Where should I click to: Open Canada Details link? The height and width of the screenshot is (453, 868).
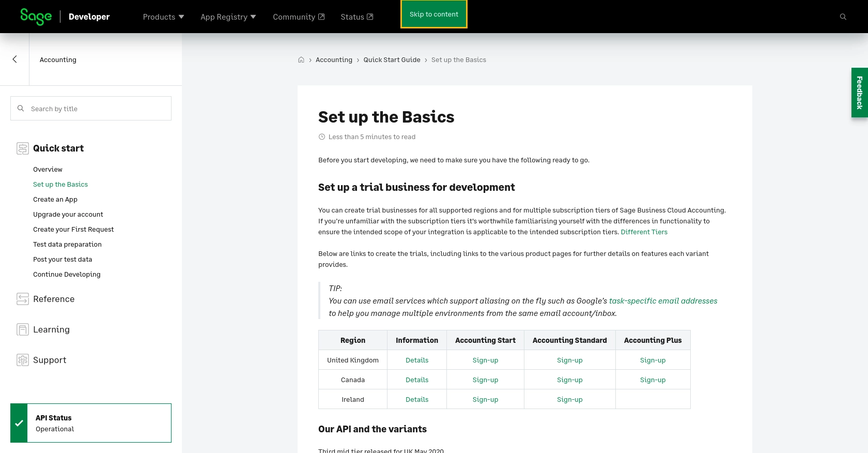point(417,380)
